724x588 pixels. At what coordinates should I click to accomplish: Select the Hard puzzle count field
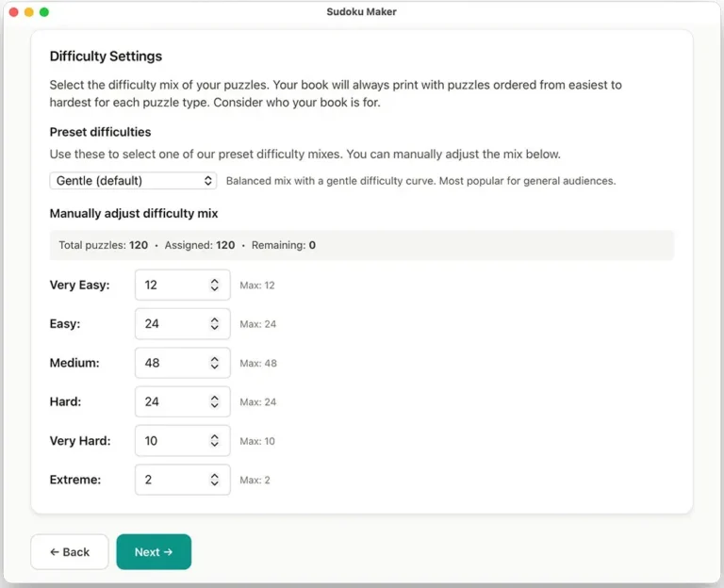(x=171, y=401)
